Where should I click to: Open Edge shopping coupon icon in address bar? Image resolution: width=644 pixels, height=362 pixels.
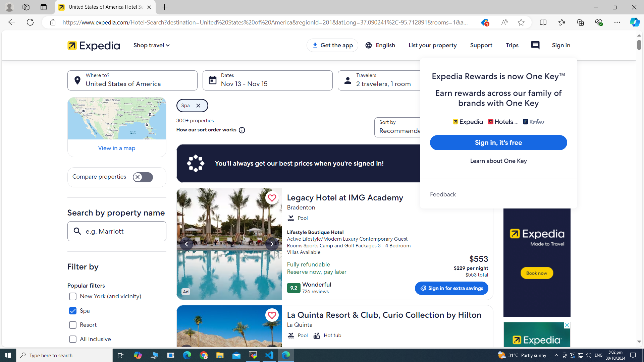pyautogui.click(x=484, y=22)
